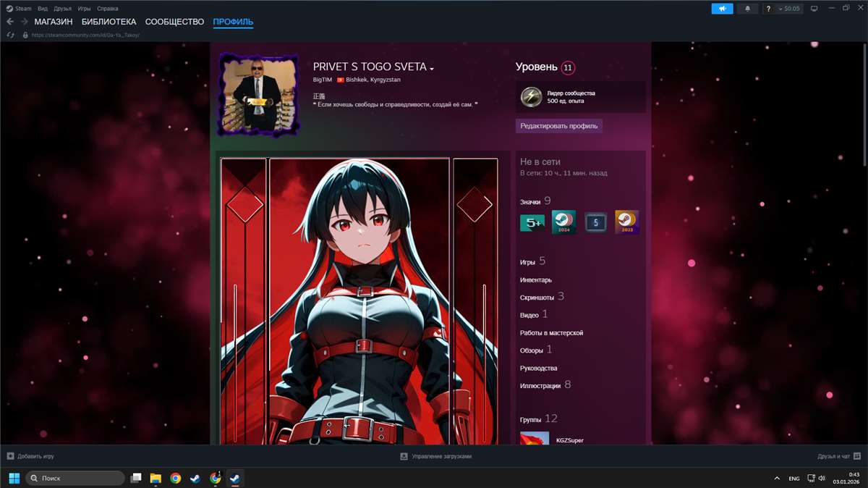868x488 pixels.
Task: Expand the PRIVET S TOGO SVETA name dropdown
Action: [x=432, y=69]
